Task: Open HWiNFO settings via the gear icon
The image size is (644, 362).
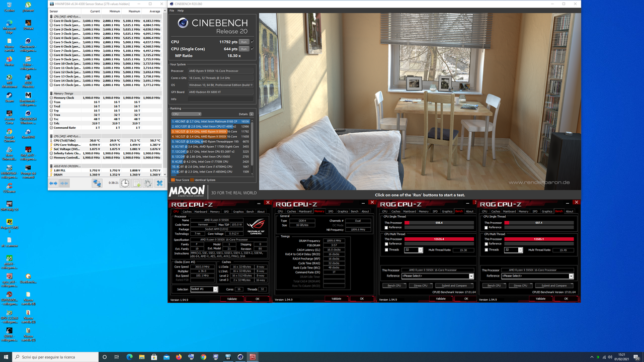Action: click(148, 183)
